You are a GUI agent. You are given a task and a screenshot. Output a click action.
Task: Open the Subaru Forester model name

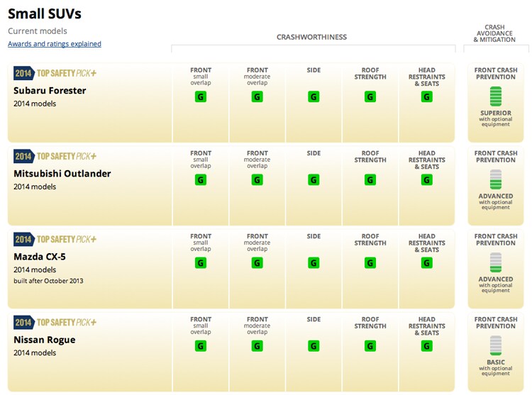pos(50,91)
